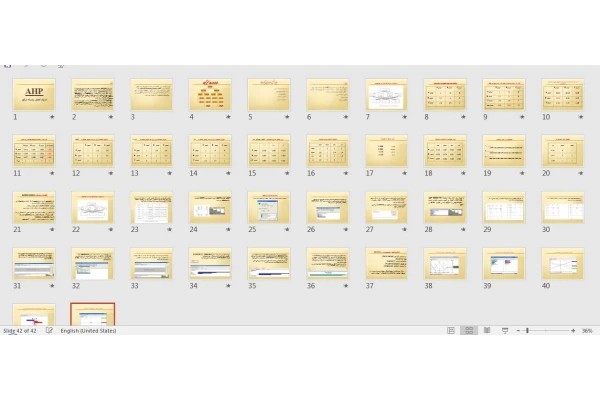The width and height of the screenshot is (600, 400).
Task: Click the transition star under slide 5
Action: pyautogui.click(x=287, y=117)
